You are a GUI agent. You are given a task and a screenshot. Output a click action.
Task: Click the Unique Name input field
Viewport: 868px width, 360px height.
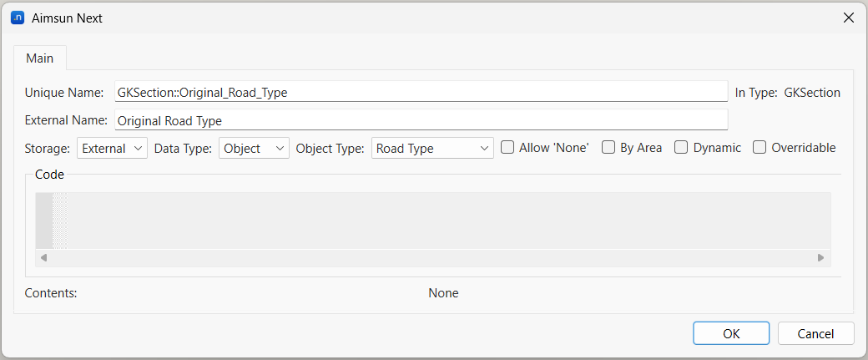(x=421, y=93)
